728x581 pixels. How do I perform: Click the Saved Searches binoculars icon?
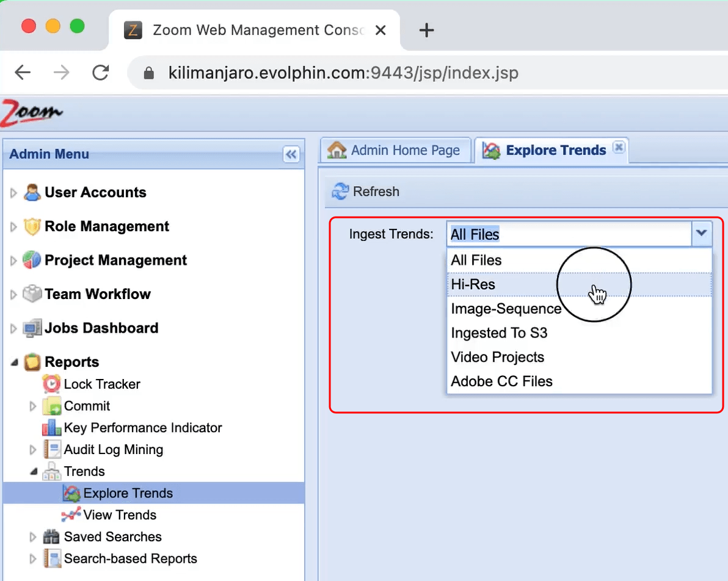click(x=51, y=536)
